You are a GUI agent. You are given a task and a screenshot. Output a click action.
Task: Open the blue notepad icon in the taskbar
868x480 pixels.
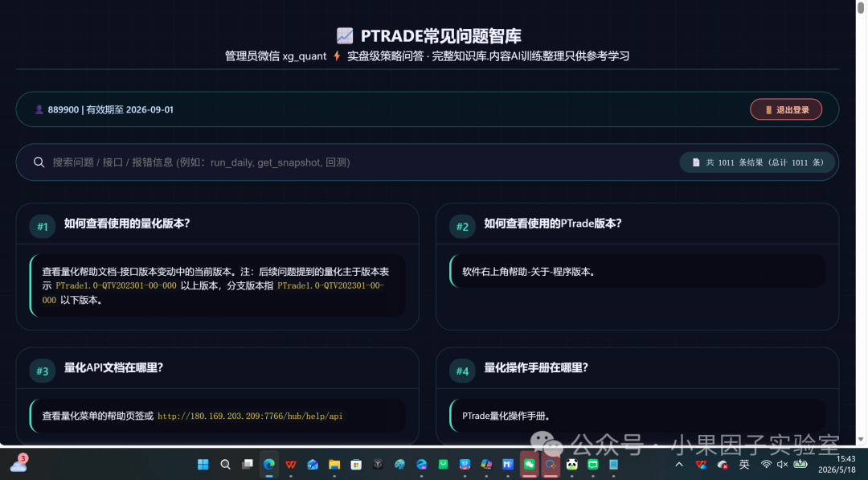click(x=614, y=465)
